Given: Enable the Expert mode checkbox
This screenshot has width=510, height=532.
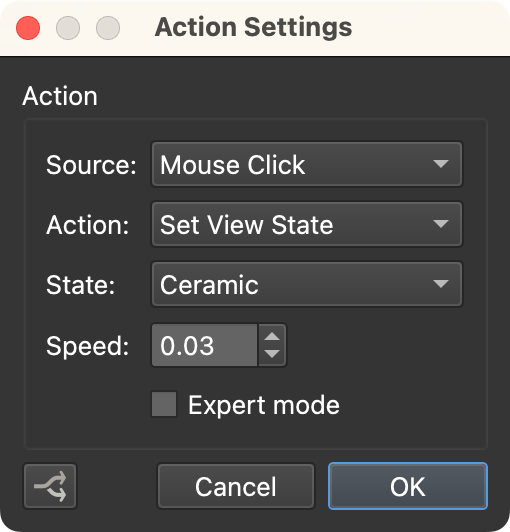Looking at the screenshot, I should point(164,404).
